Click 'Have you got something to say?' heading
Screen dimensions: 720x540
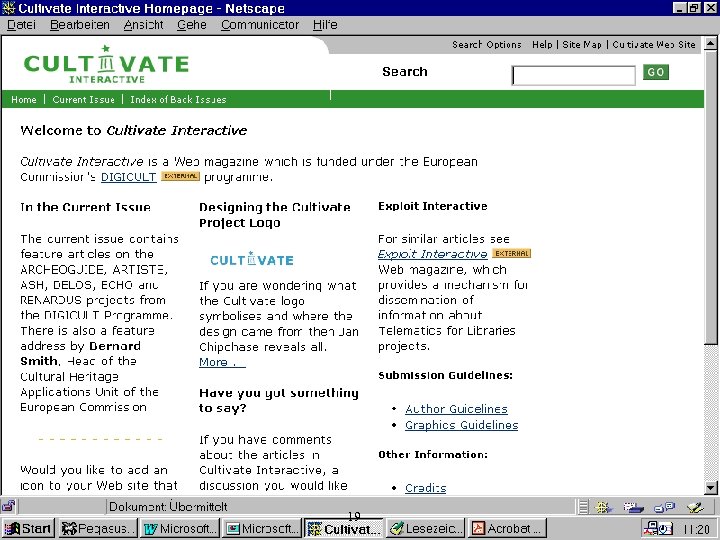pyautogui.click(x=279, y=400)
